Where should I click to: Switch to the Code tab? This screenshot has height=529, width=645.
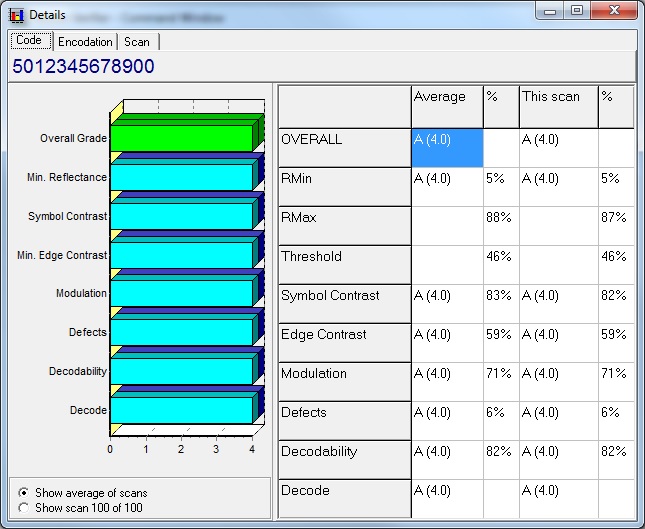31,41
